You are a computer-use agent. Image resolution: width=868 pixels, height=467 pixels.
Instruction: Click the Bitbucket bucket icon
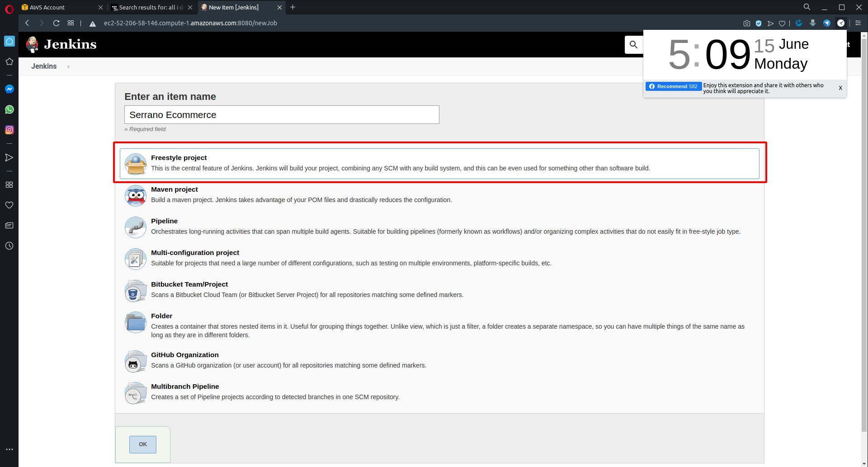click(x=136, y=290)
